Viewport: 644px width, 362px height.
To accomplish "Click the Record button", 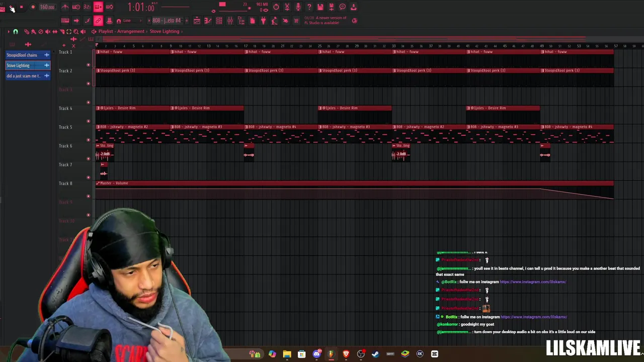I will pos(33,7).
